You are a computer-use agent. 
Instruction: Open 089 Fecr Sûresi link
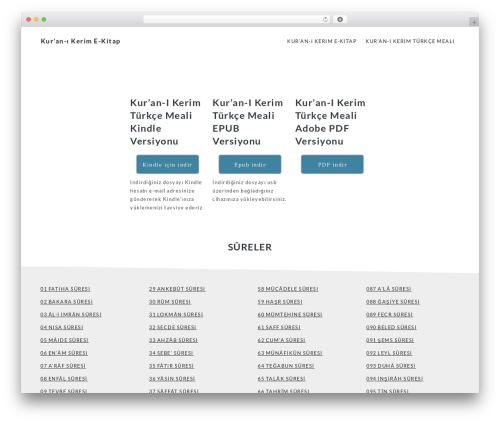(389, 314)
